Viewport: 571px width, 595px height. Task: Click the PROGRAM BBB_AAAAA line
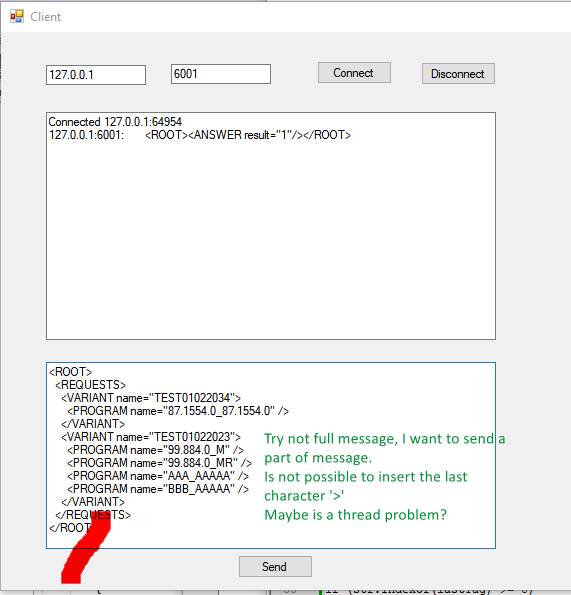tap(158, 489)
